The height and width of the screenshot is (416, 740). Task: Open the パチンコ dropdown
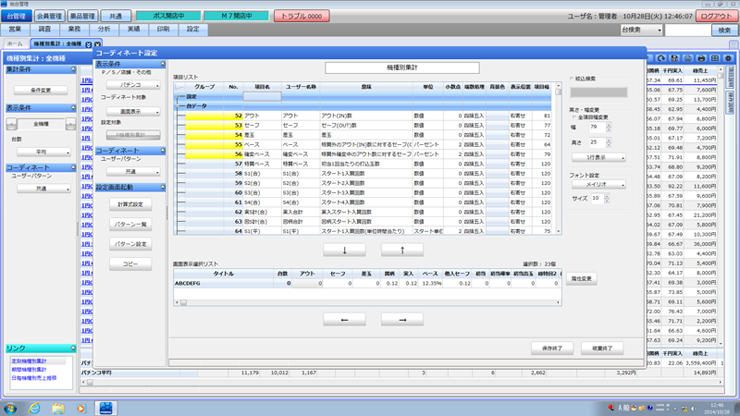pos(133,85)
